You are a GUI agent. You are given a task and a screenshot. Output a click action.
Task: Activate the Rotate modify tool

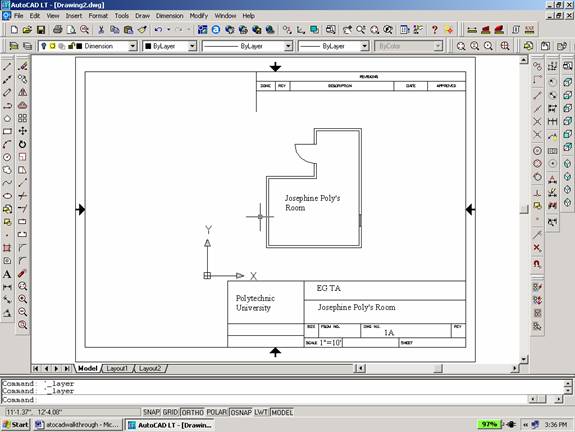point(22,144)
